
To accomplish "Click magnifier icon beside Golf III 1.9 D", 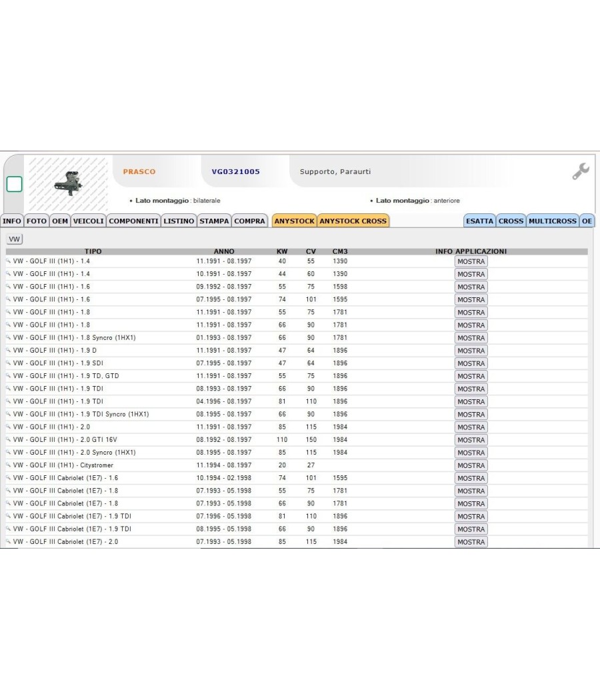I will tap(8, 350).
